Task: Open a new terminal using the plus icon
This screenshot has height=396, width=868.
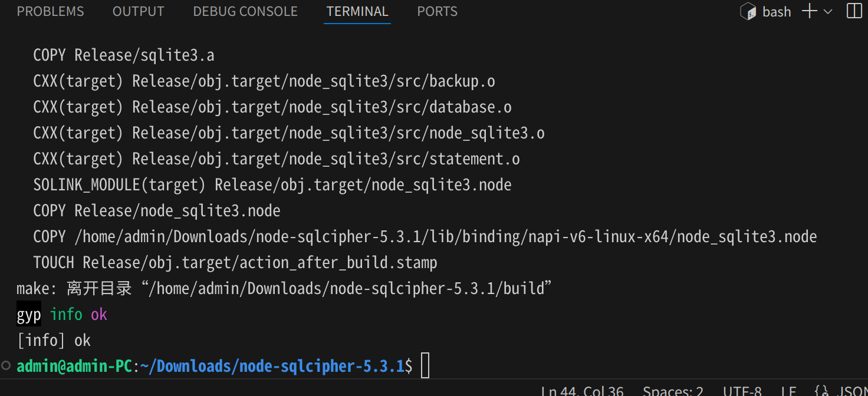Action: click(808, 11)
